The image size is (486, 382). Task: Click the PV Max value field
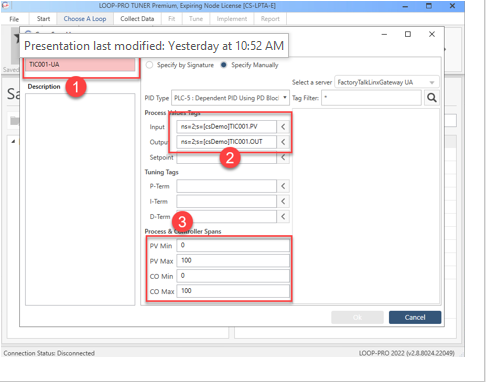(x=233, y=261)
